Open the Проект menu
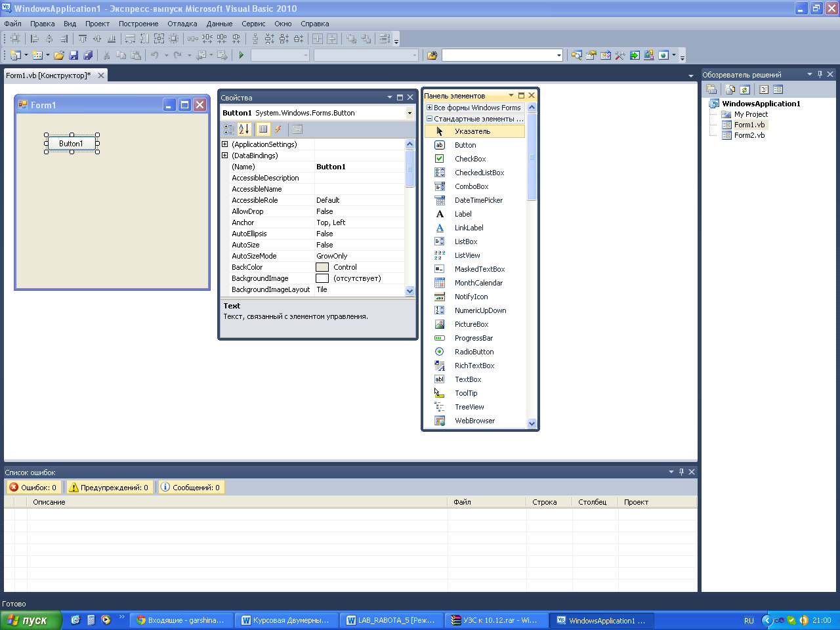This screenshot has width=840, height=630. 97,24
